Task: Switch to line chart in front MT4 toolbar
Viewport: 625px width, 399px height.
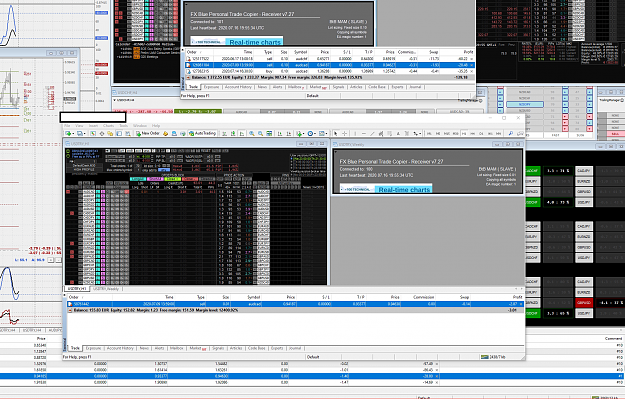Action: [x=242, y=134]
